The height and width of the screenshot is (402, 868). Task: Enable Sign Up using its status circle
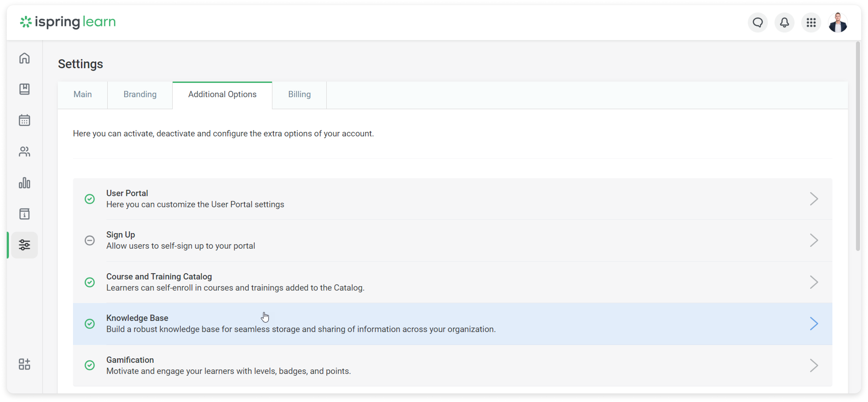90,240
